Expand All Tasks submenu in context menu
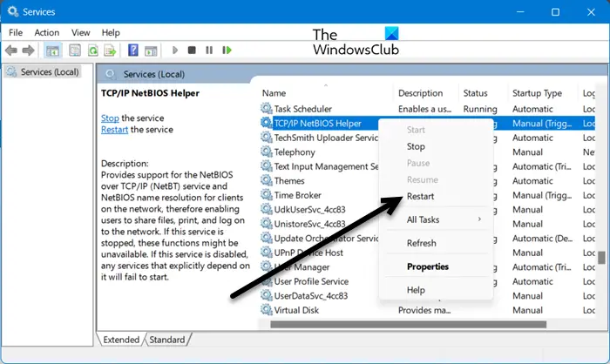 click(436, 219)
